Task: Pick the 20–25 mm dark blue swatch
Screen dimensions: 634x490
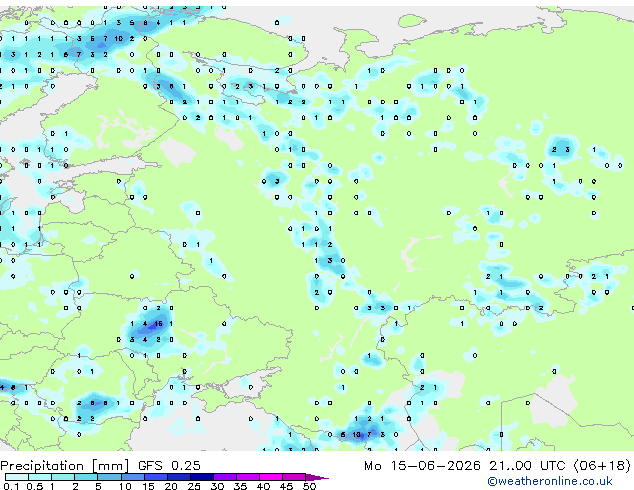Action: pos(178,477)
